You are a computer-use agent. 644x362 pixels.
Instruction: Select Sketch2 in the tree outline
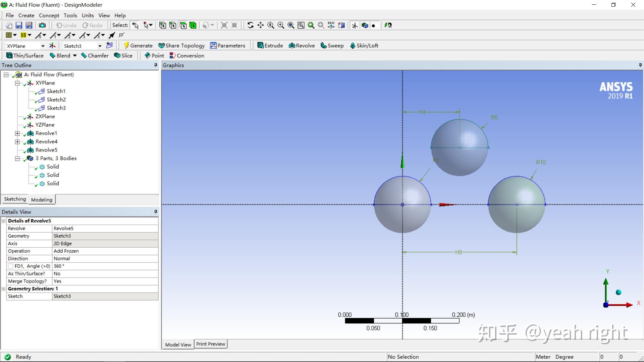[56, 100]
